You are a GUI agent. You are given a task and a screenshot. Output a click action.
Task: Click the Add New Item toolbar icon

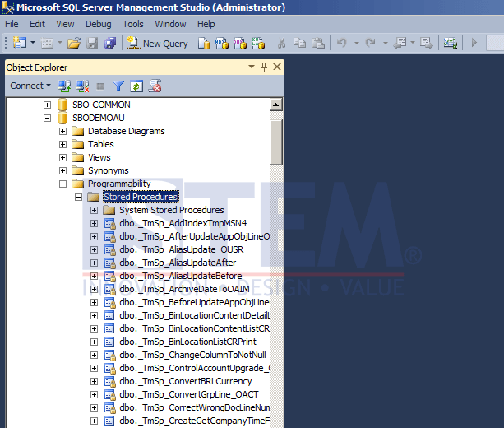click(47, 43)
